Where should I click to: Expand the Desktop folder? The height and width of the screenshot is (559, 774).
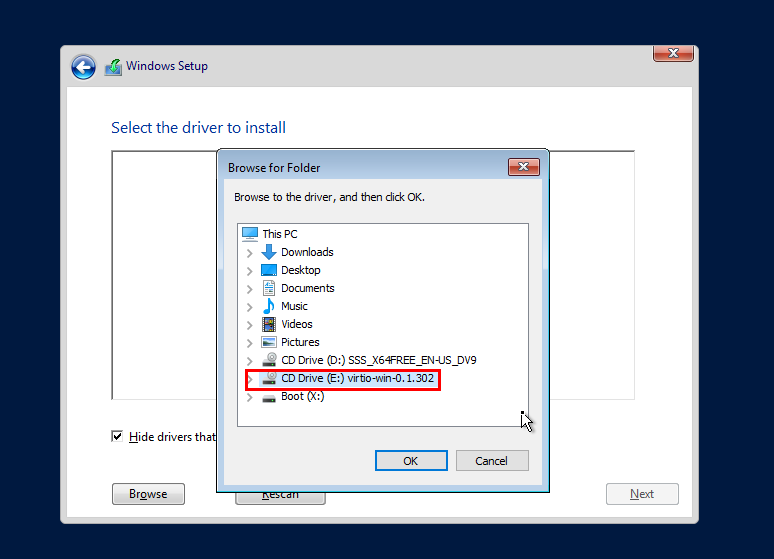coord(250,271)
